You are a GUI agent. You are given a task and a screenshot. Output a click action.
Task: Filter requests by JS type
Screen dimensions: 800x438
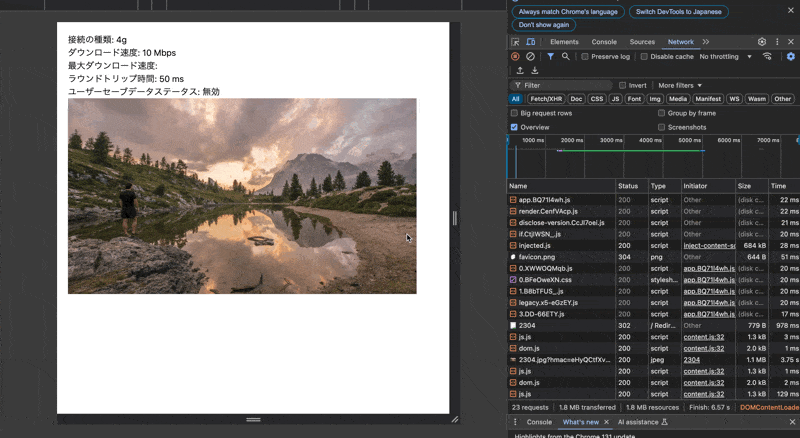(615, 99)
